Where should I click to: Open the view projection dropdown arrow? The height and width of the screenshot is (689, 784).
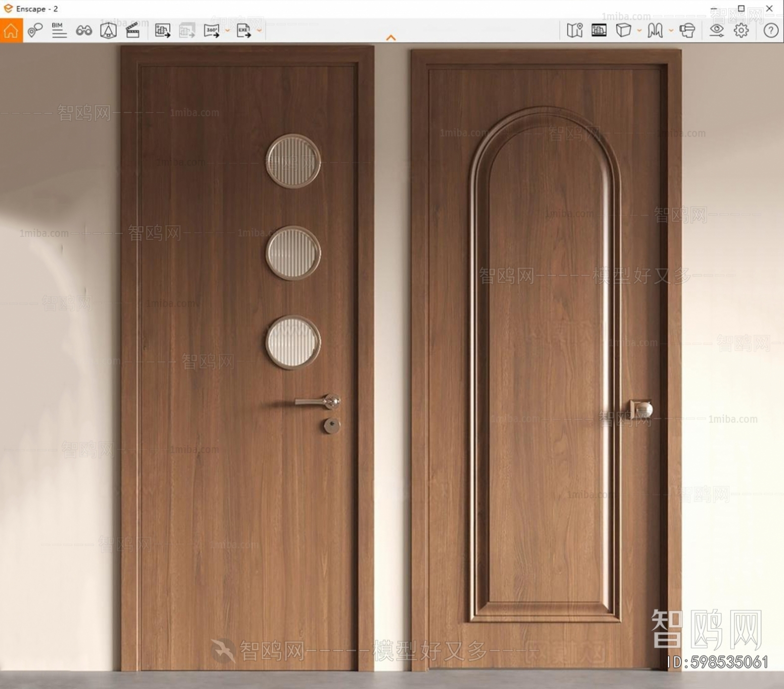(x=639, y=31)
